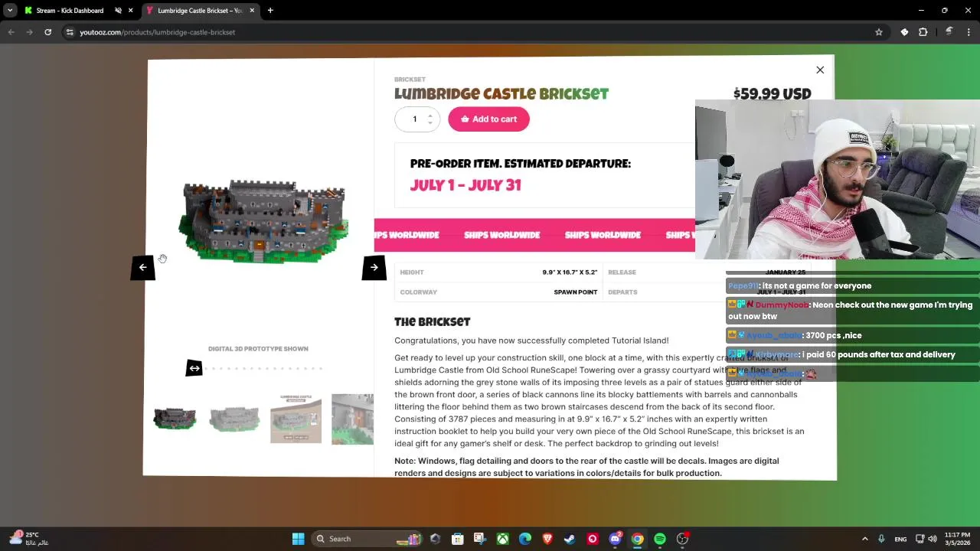This screenshot has height=551, width=980.
Task: Go back in browser history
Action: [11, 32]
